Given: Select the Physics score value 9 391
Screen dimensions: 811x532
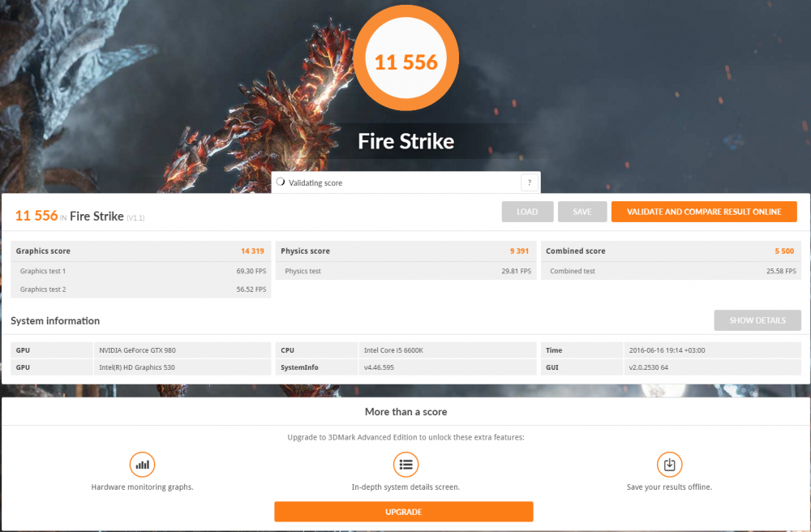Looking at the screenshot, I should click(519, 251).
